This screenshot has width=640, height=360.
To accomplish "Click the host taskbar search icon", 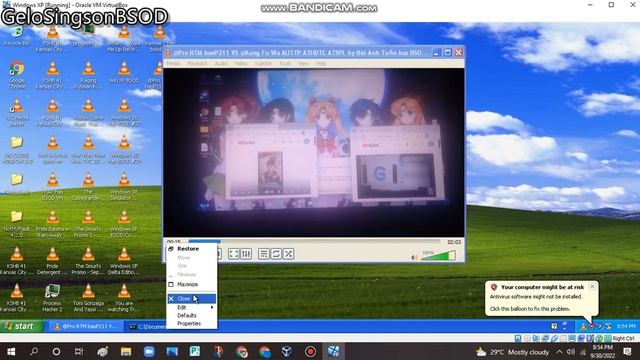I will 34,351.
